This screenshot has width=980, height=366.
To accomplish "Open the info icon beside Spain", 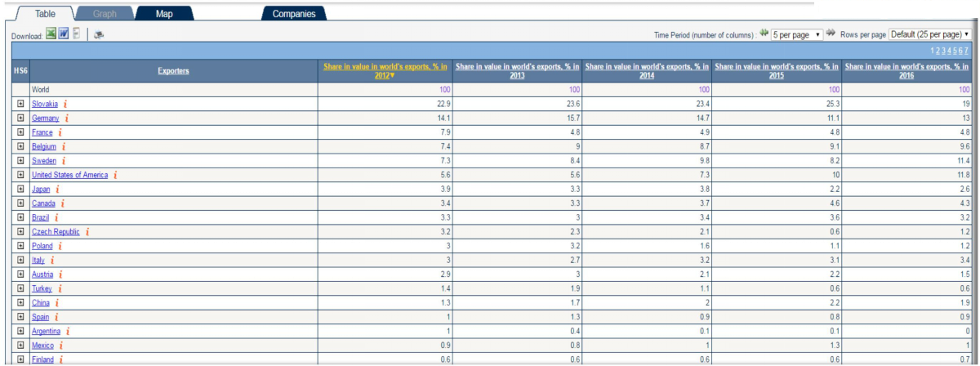I will pyautogui.click(x=56, y=317).
